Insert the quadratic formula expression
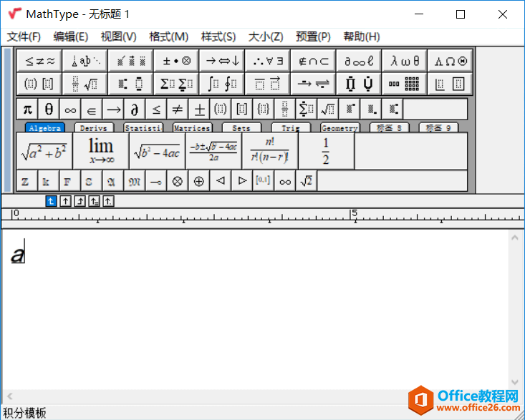 pyautogui.click(x=213, y=151)
